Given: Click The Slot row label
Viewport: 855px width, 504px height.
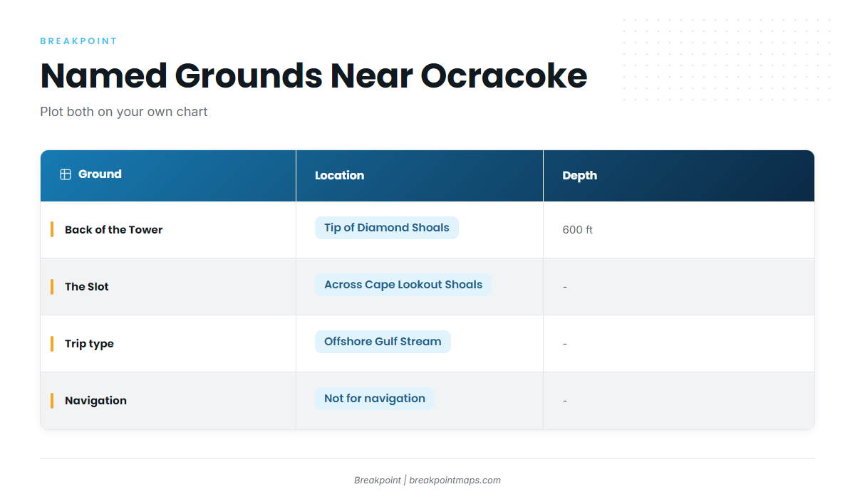Looking at the screenshot, I should coord(87,287).
